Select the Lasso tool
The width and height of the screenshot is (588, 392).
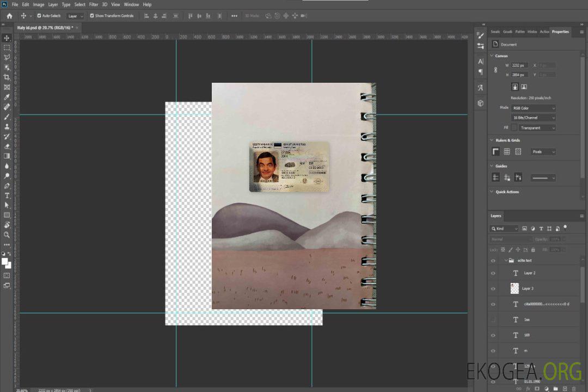point(7,57)
